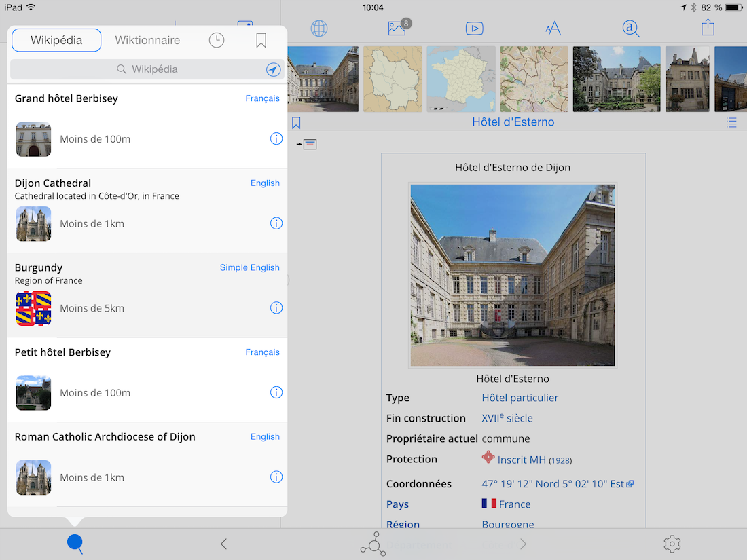This screenshot has height=560, width=747.
Task: Enlarge the Hôtel d'Esterno infobox photo
Action: coord(513,275)
